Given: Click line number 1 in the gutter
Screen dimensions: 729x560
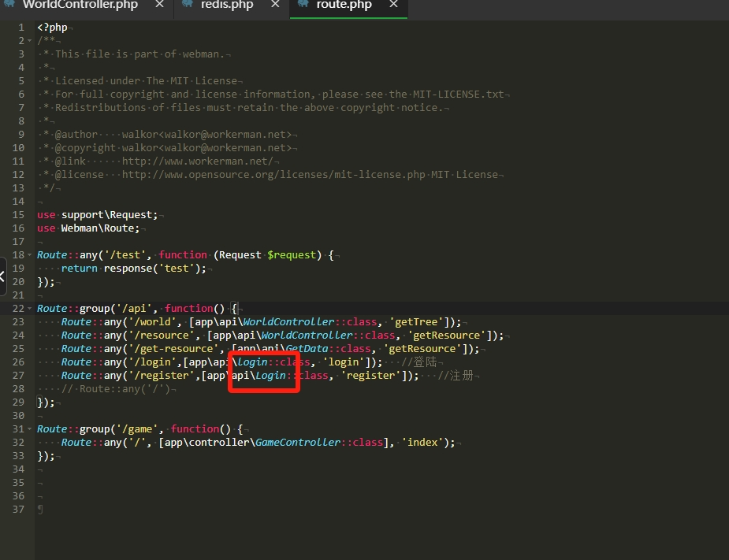Looking at the screenshot, I should point(21,28).
